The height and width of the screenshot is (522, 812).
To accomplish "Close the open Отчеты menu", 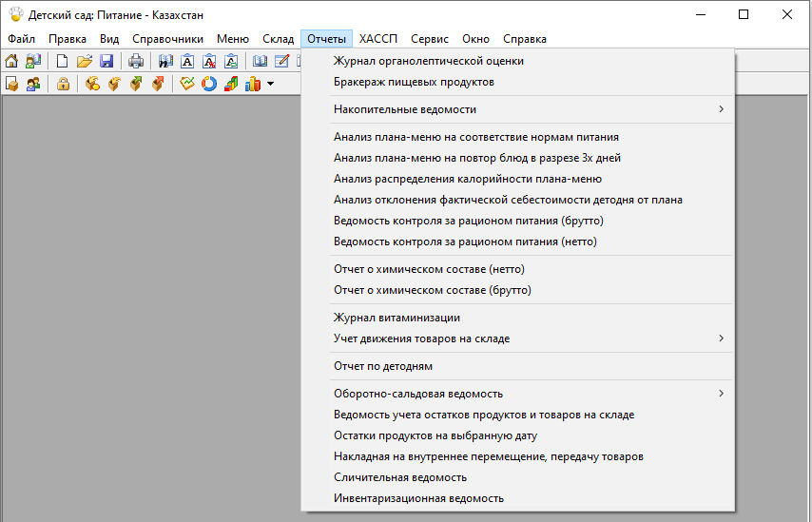I will 326,39.
